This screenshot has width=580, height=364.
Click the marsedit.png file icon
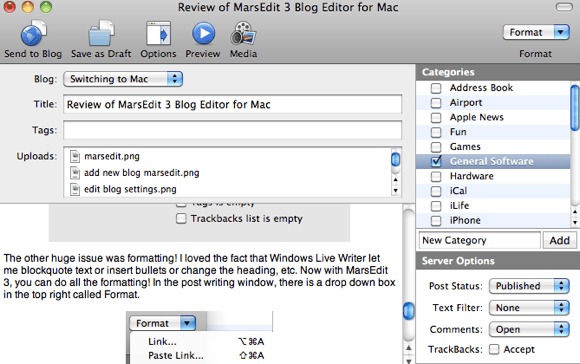(x=75, y=156)
